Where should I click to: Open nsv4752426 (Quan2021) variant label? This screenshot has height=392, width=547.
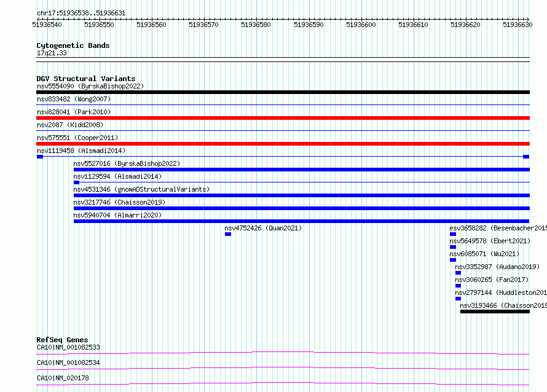pyautogui.click(x=263, y=228)
